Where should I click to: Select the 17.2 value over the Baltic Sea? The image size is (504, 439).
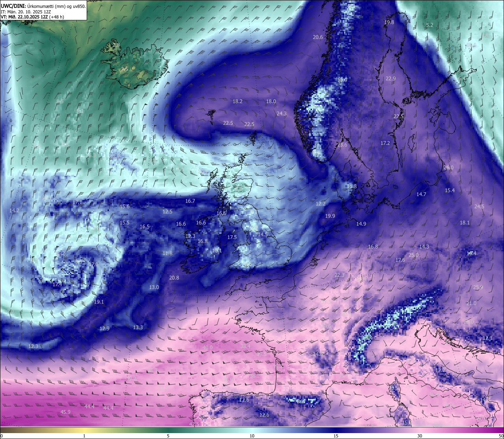pos(385,143)
